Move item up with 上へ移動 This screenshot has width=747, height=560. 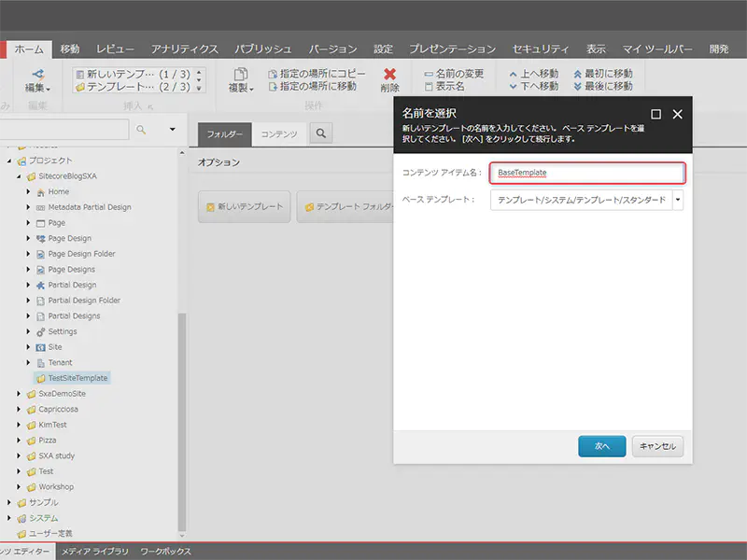[x=533, y=74]
